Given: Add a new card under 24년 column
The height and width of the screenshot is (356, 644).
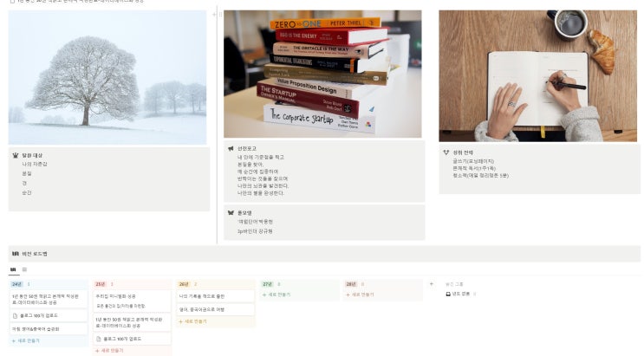Looking at the screenshot, I should 26,340.
